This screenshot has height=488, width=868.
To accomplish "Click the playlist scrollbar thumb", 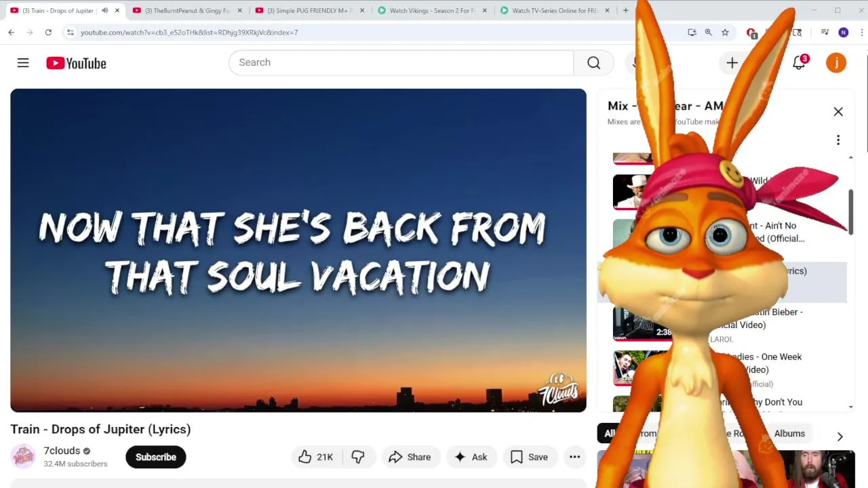I will click(850, 212).
